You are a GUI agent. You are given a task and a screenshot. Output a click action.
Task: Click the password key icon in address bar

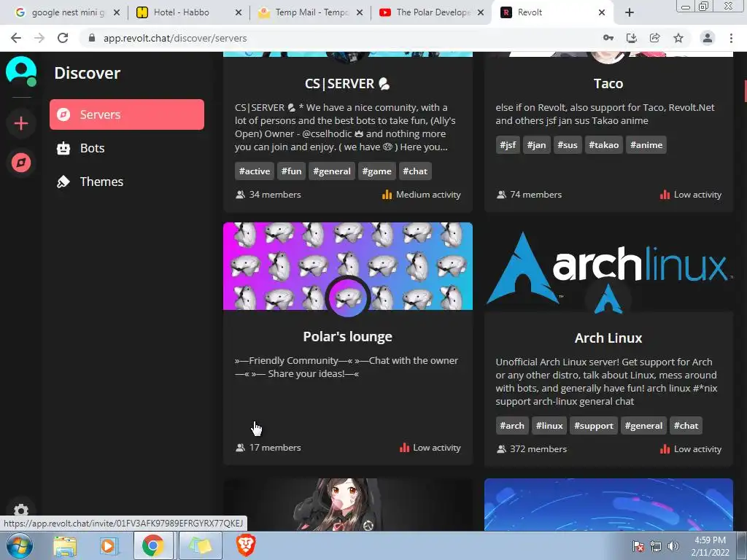[x=608, y=38]
